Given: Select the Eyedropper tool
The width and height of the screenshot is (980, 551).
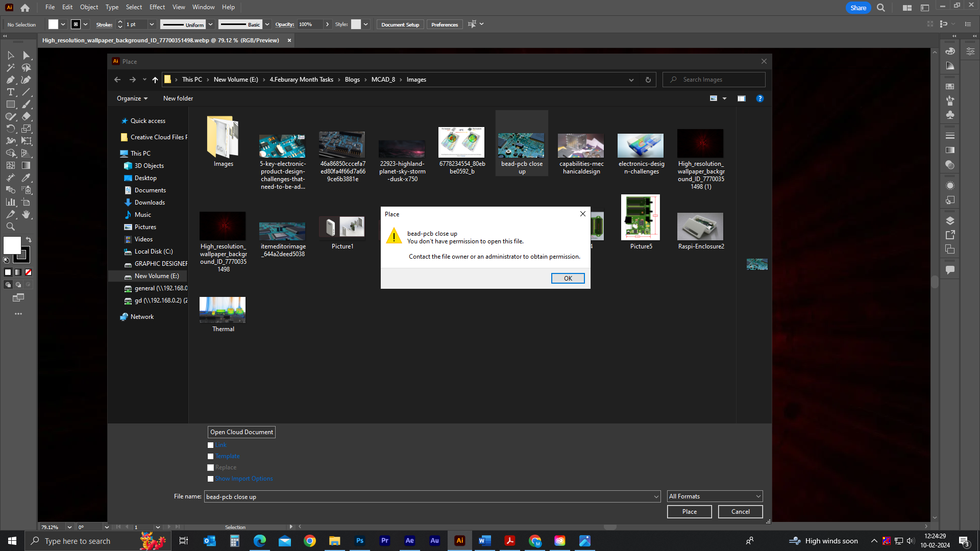Looking at the screenshot, I should point(27,178).
